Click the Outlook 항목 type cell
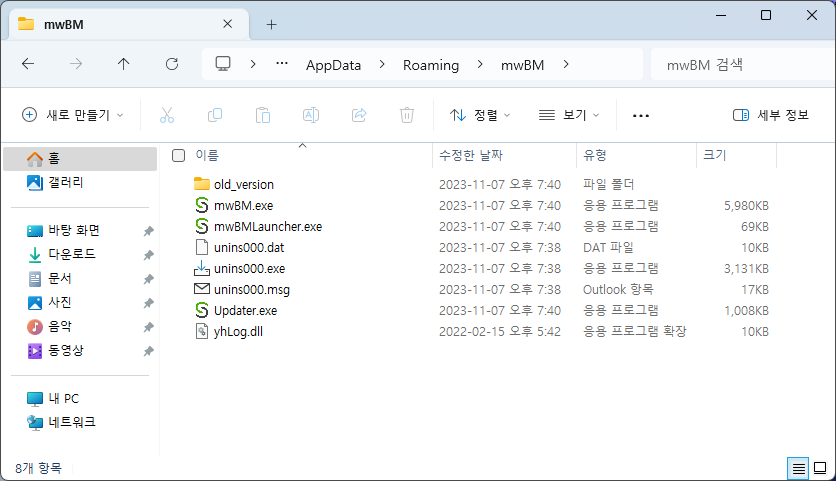This screenshot has height=481, width=836. point(618,290)
